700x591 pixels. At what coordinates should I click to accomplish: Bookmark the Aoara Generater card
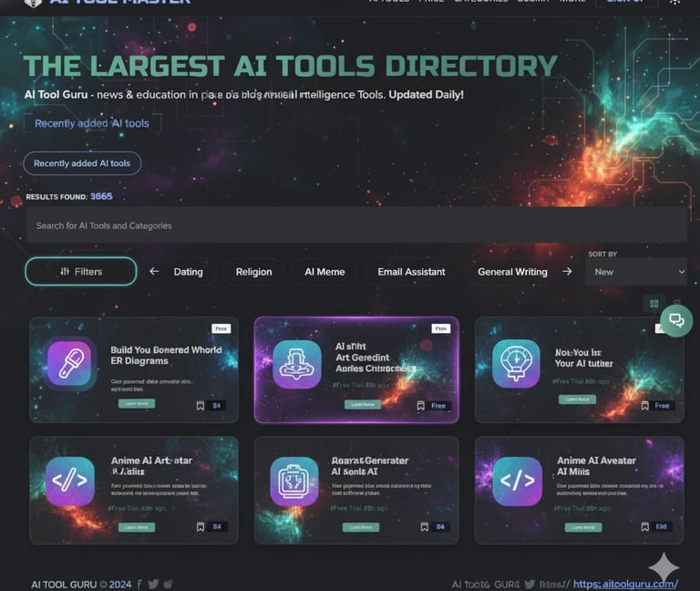[425, 527]
